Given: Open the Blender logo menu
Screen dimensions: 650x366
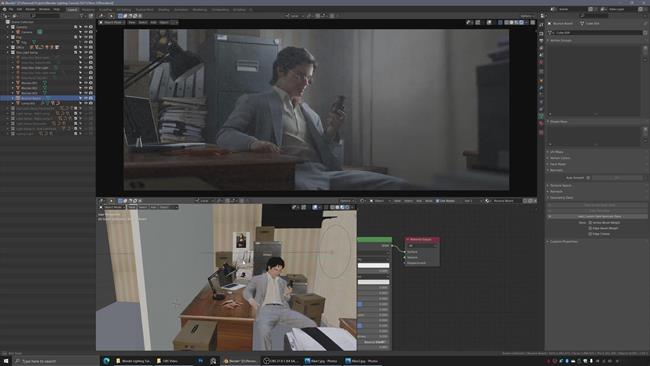Looking at the screenshot, I should tap(5, 9).
